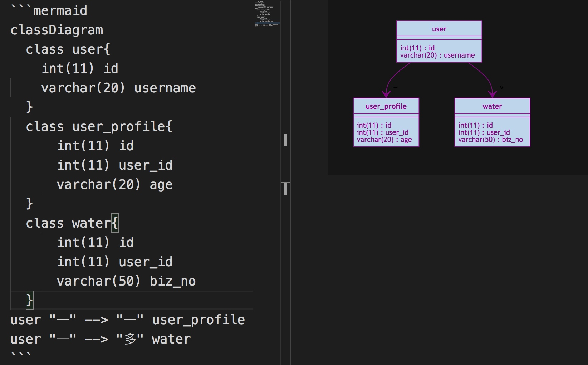Viewport: 588px width, 365px height.
Task: Select the classDiagram keyword line
Action: [x=57, y=30]
